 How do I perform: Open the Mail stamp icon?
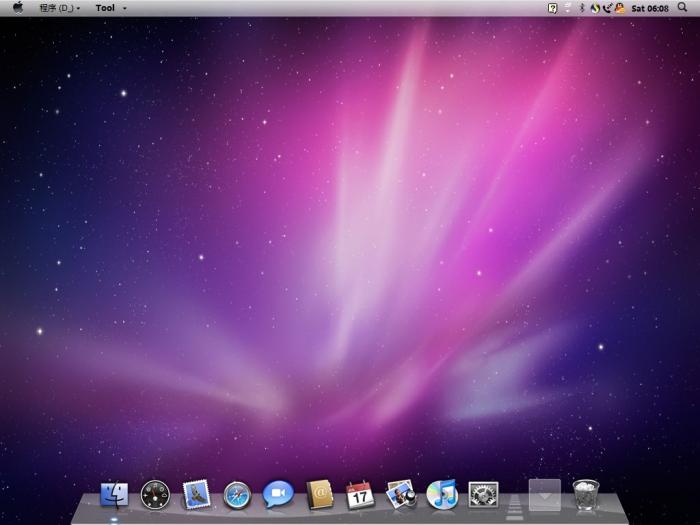[x=196, y=494]
